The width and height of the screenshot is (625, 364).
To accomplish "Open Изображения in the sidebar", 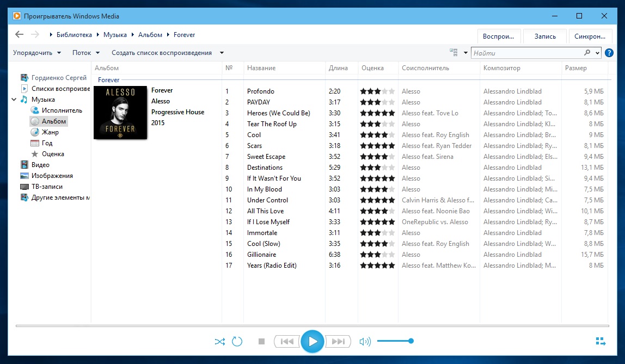I will click(x=47, y=176).
